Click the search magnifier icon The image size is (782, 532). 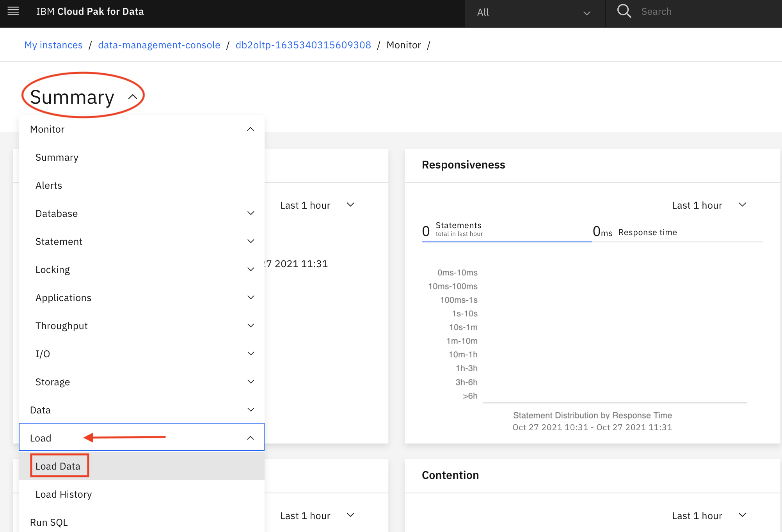pos(624,11)
